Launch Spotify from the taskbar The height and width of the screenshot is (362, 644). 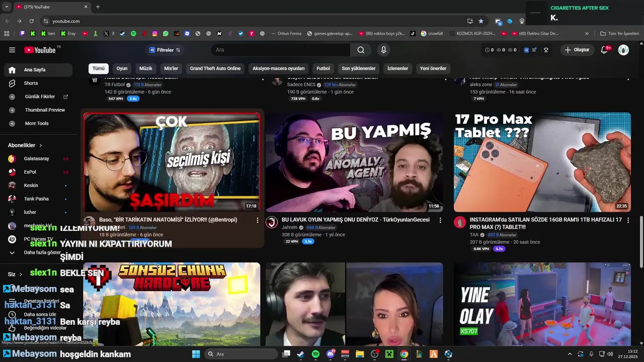click(x=315, y=354)
